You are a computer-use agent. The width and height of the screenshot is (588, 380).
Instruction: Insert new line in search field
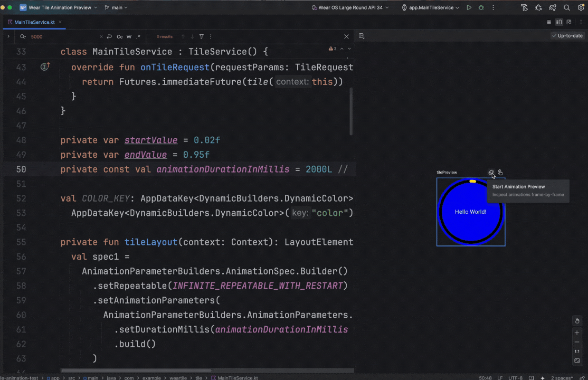coord(109,37)
